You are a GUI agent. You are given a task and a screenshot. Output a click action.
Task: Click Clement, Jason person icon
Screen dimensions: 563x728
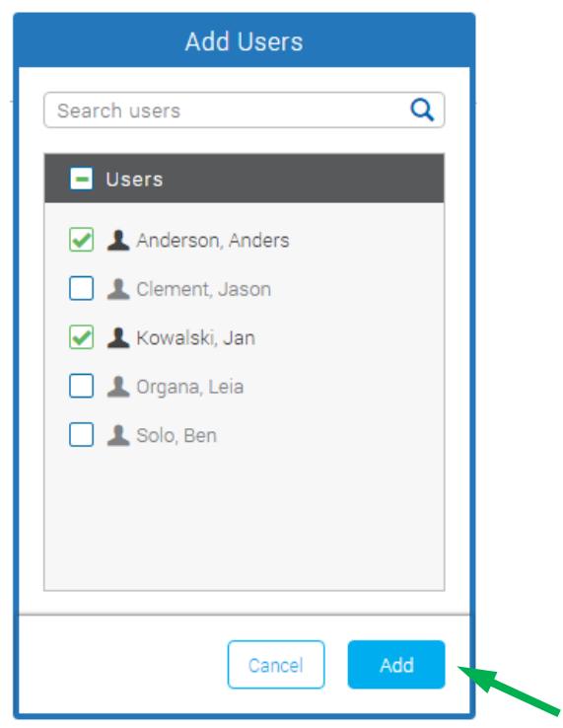point(118,289)
